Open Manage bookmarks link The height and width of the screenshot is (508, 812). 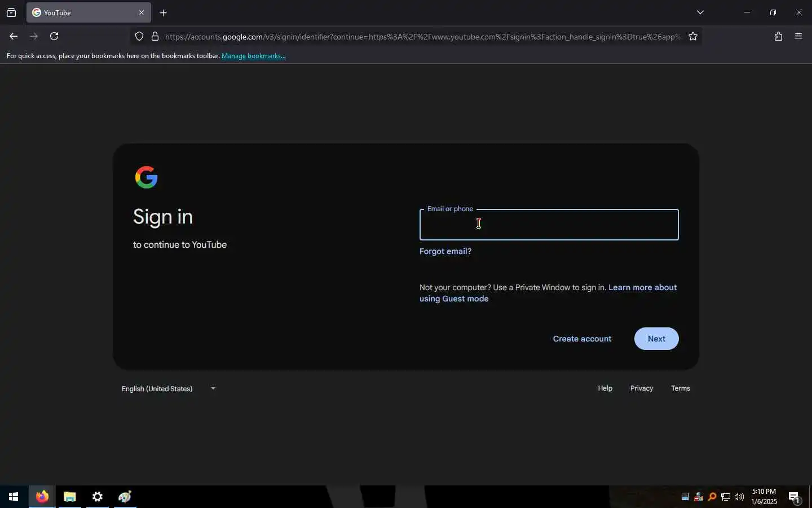pos(254,56)
